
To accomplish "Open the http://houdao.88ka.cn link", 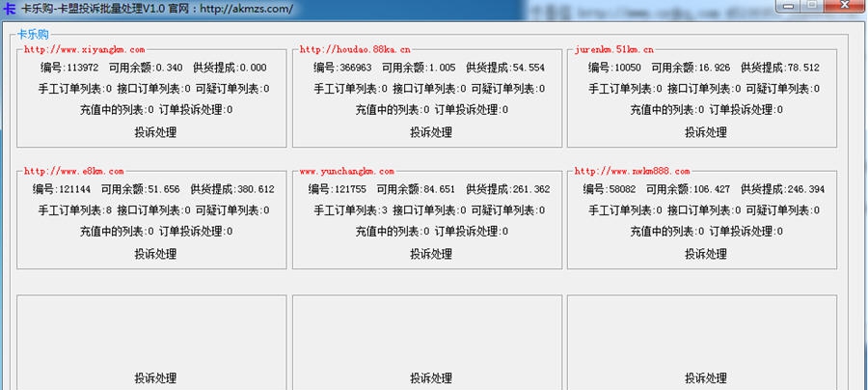I will click(355, 50).
